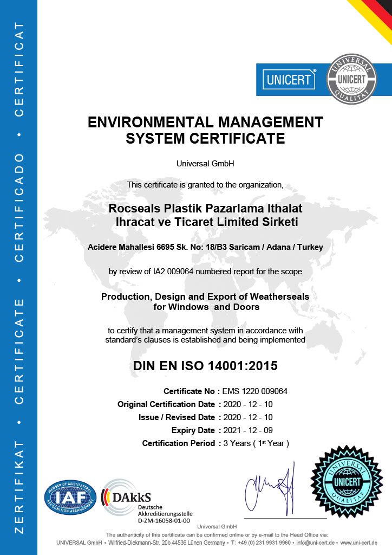The width and height of the screenshot is (392, 555).
Task: Click the 'Expiry Date' label
Action: (193, 430)
